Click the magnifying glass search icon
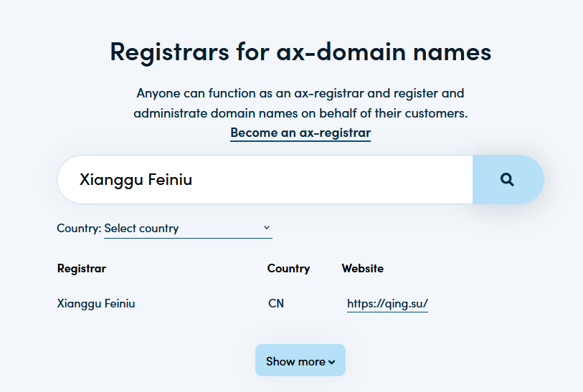The width and height of the screenshot is (583, 392). pyautogui.click(x=508, y=180)
